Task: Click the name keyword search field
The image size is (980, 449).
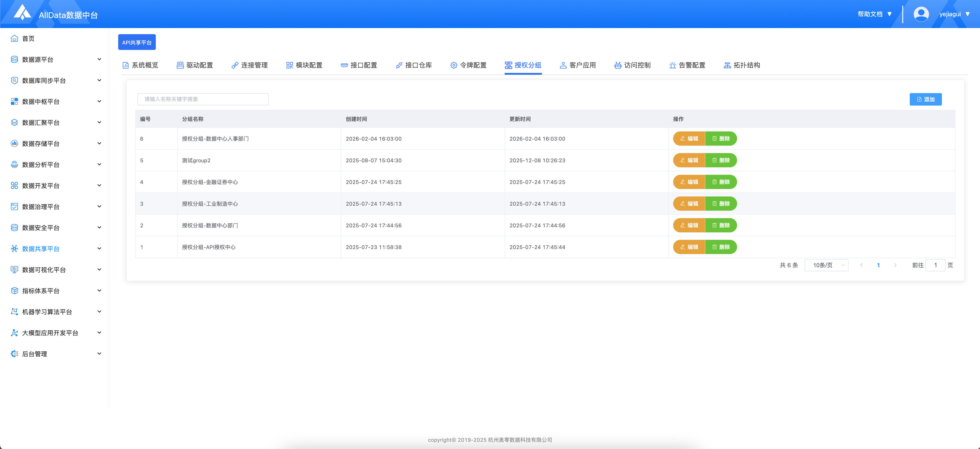Action: [203, 99]
